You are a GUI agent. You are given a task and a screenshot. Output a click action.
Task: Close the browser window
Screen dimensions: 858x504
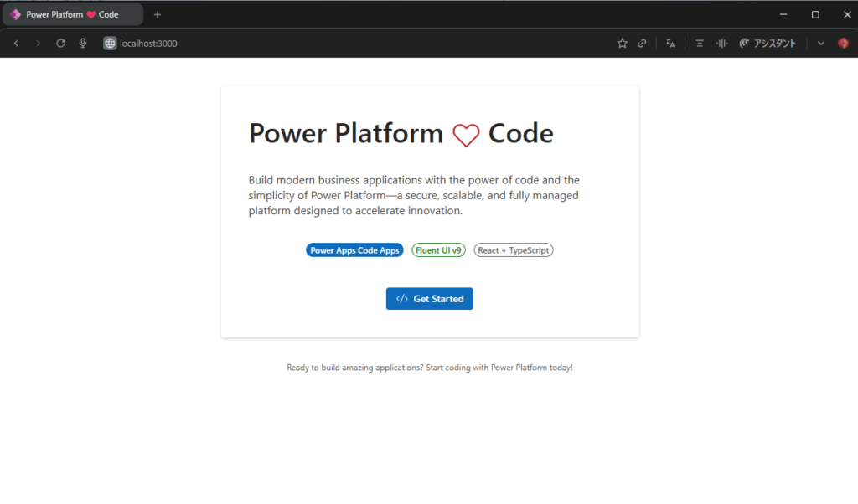847,15
